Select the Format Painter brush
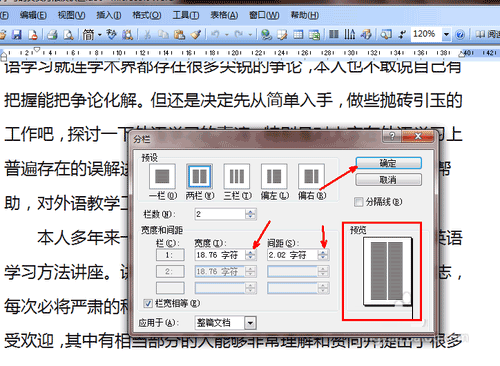 click(x=196, y=34)
